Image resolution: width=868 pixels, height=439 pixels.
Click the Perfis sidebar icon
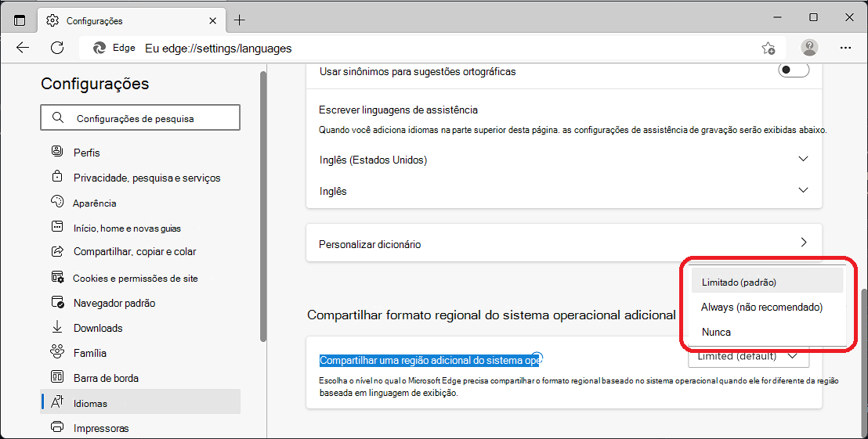57,151
